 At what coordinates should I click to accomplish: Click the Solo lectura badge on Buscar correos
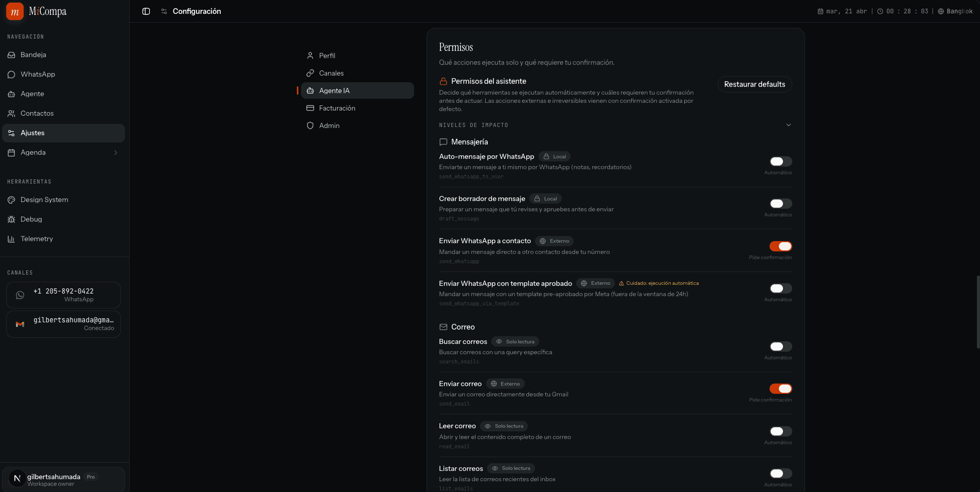[515, 342]
